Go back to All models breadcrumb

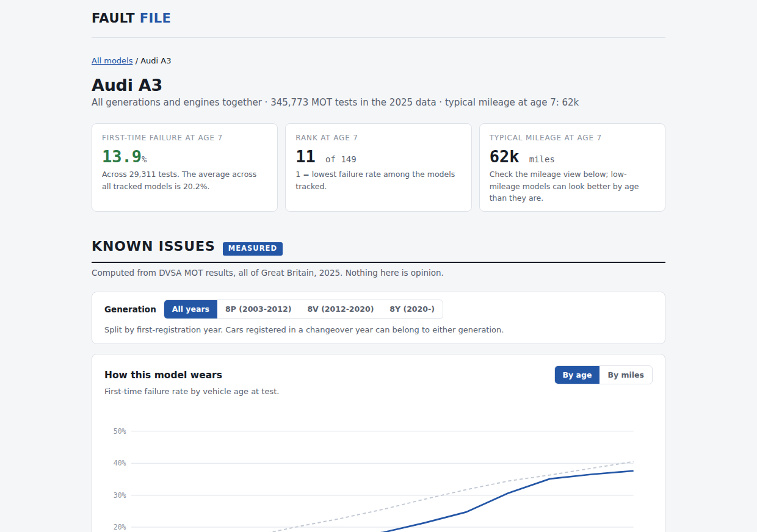point(112,61)
